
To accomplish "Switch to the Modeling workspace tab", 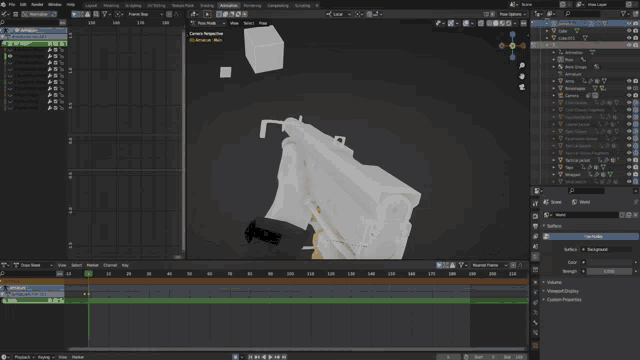I will click(111, 6).
